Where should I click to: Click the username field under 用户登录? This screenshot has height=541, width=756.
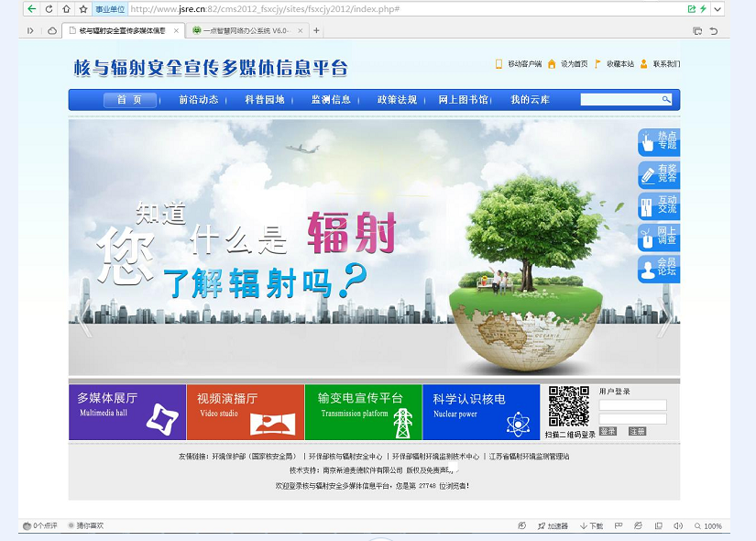click(632, 404)
